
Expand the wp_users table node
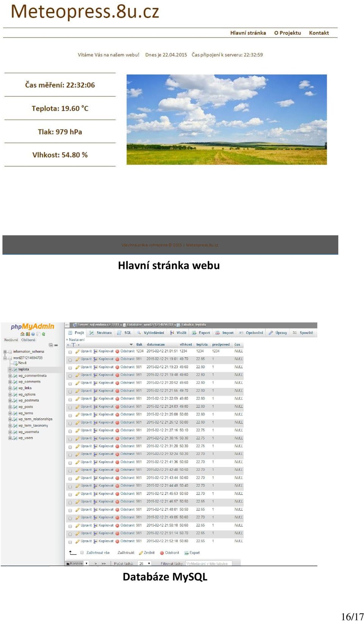tap(10, 438)
